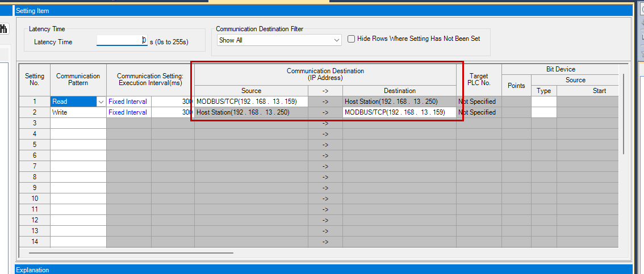Click the Latency Time input field
Screen dimensions: 644x274
(x=122, y=40)
